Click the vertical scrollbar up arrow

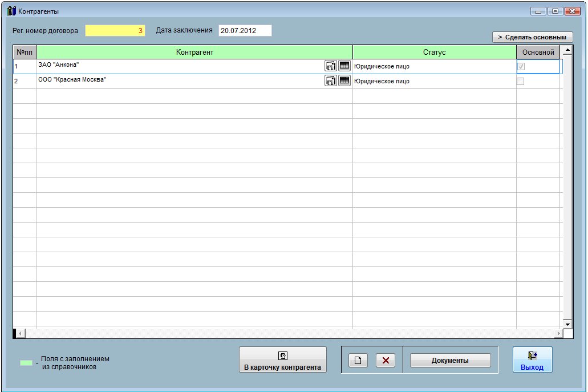[567, 50]
